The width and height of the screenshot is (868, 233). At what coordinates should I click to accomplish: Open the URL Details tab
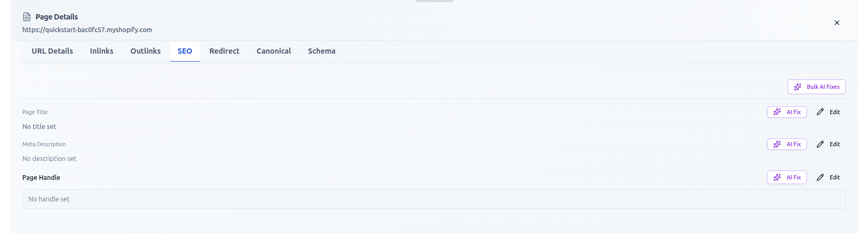tap(52, 51)
